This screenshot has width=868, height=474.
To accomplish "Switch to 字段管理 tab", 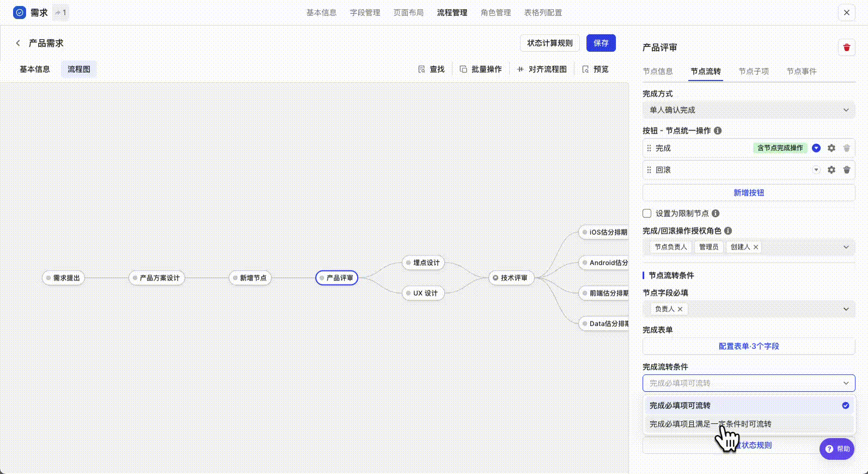I will [365, 13].
